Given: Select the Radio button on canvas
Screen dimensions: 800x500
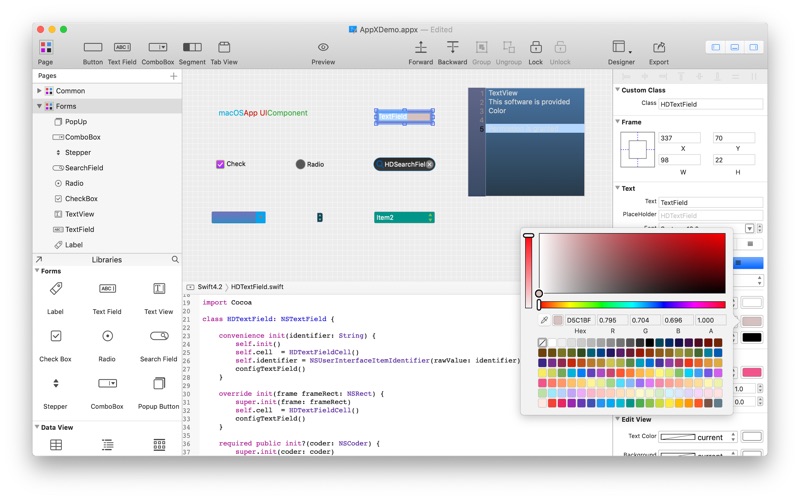Looking at the screenshot, I should pyautogui.click(x=300, y=164).
